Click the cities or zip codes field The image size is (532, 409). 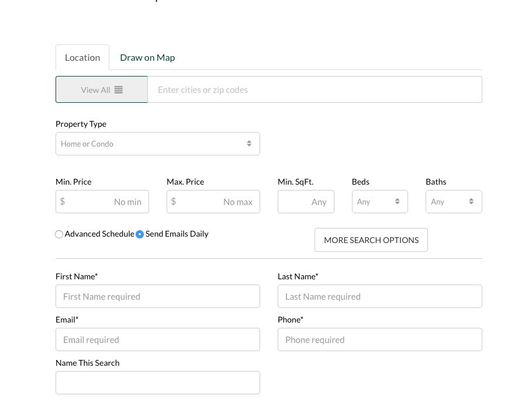point(315,89)
